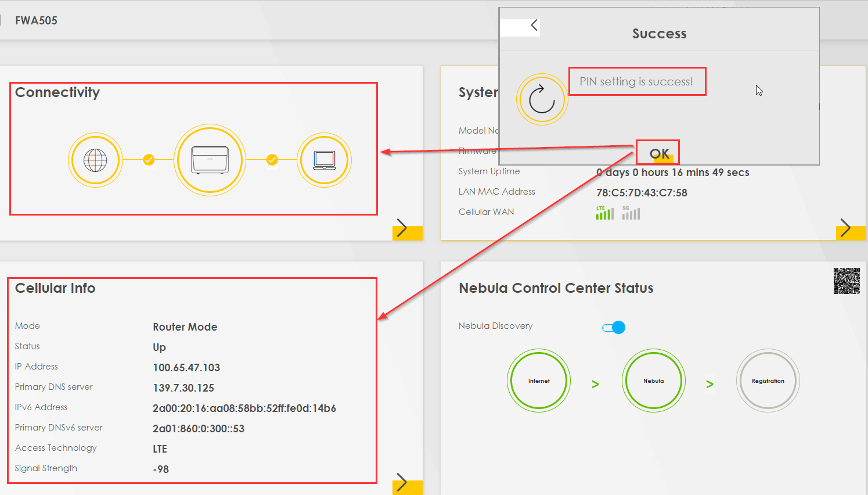Image resolution: width=868 pixels, height=495 pixels.
Task: Click the laptop client icon in Connectivity
Action: [x=324, y=159]
